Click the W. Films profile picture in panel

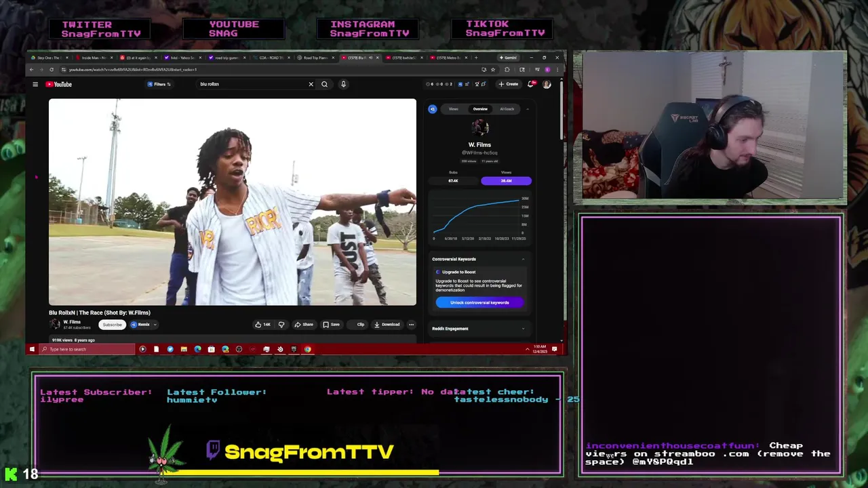[x=479, y=128]
